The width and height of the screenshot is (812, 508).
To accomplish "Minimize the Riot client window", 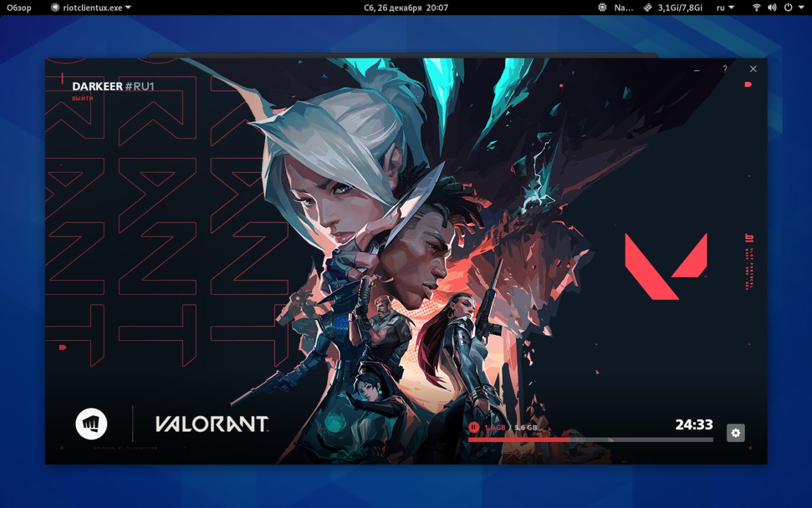I will (697, 69).
